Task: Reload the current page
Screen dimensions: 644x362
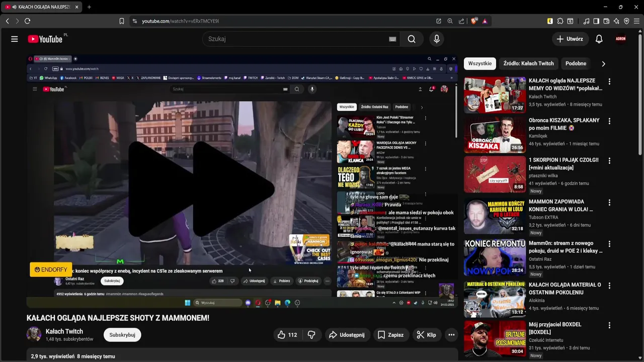Action: (27, 21)
